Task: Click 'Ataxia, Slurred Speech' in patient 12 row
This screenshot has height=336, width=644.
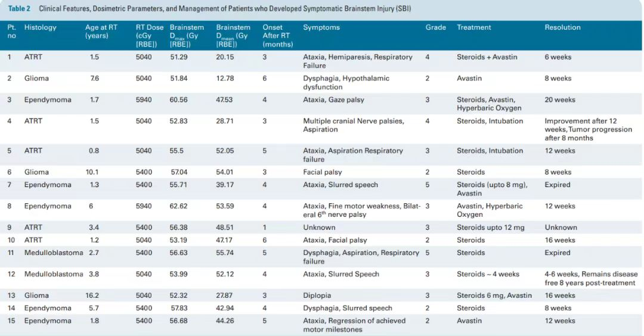Action: (x=341, y=274)
